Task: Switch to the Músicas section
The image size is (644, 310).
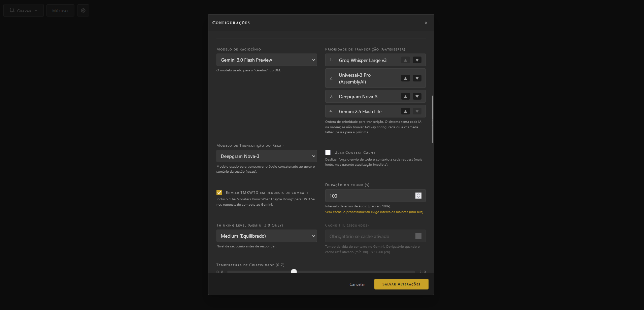Action: [x=60, y=10]
